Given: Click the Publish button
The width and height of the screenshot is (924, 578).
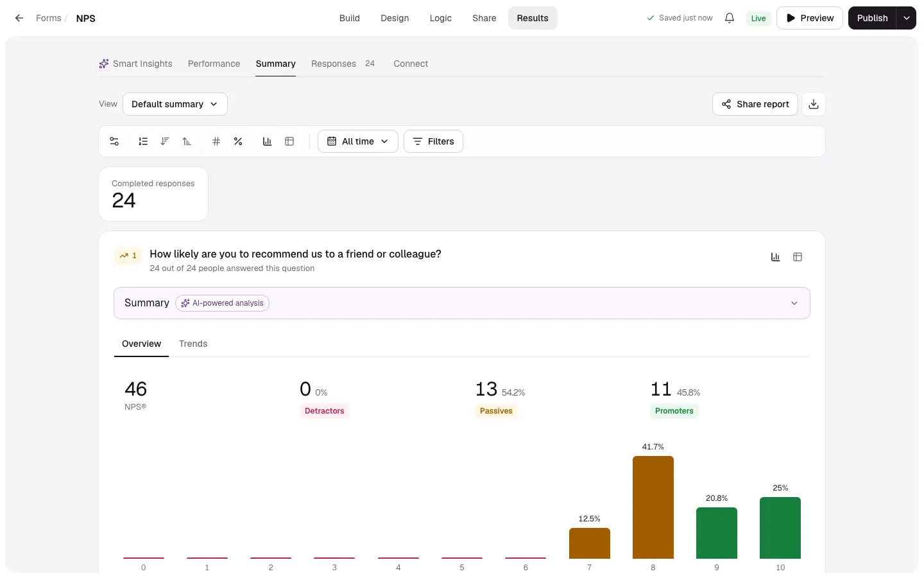Looking at the screenshot, I should tap(873, 18).
